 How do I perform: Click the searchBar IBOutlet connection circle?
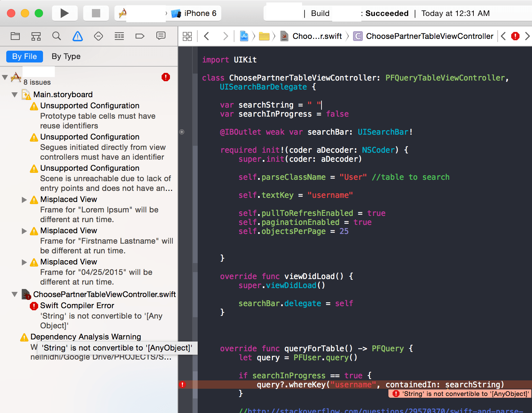(182, 132)
